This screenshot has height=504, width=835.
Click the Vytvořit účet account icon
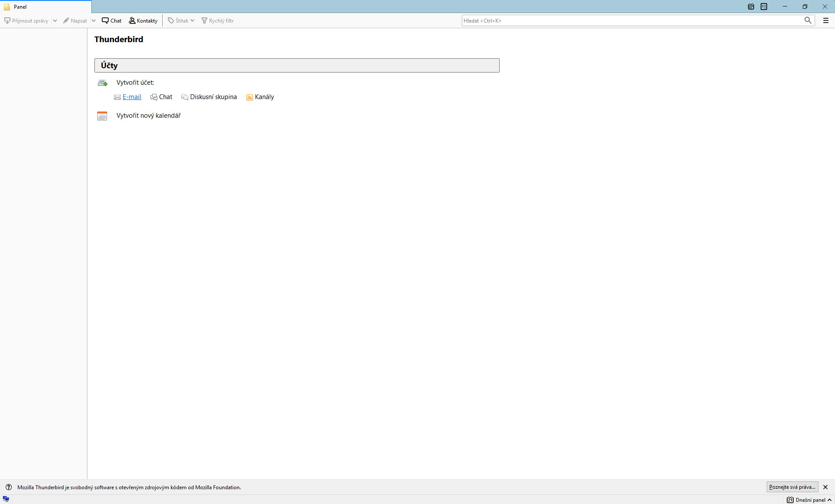click(103, 83)
